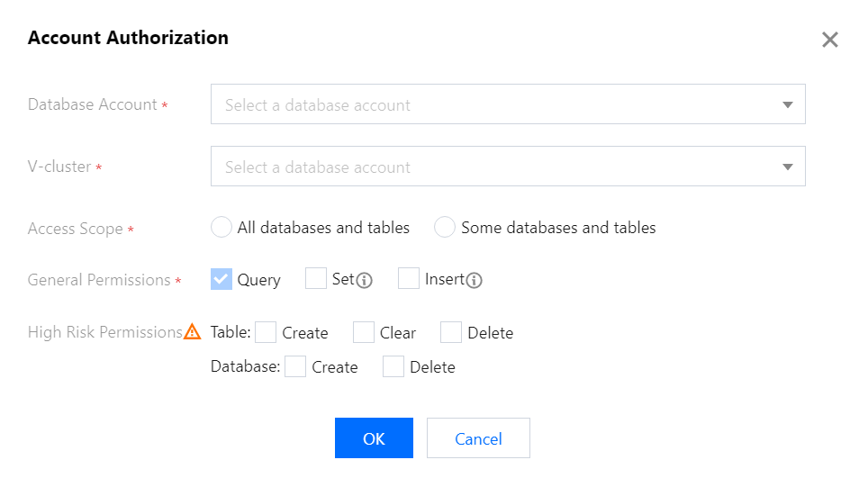Click the OK button

click(x=374, y=438)
